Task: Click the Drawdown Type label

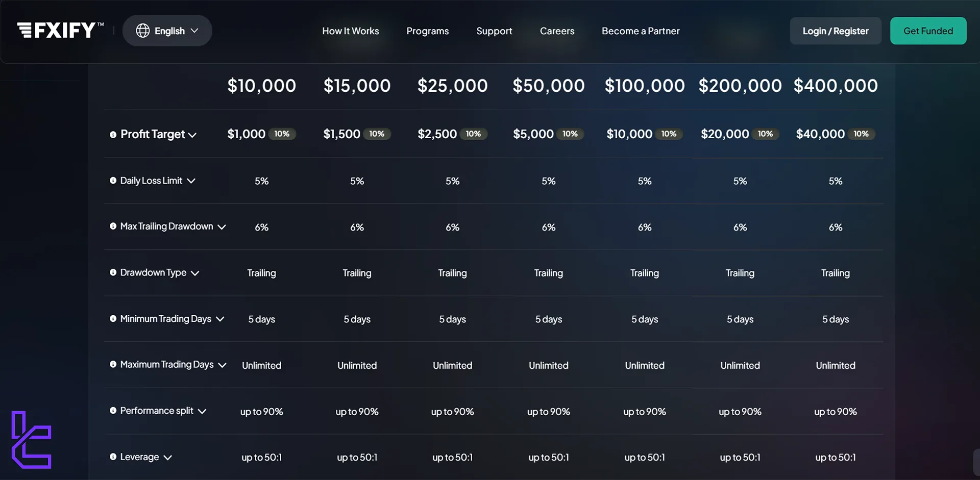Action: click(153, 272)
